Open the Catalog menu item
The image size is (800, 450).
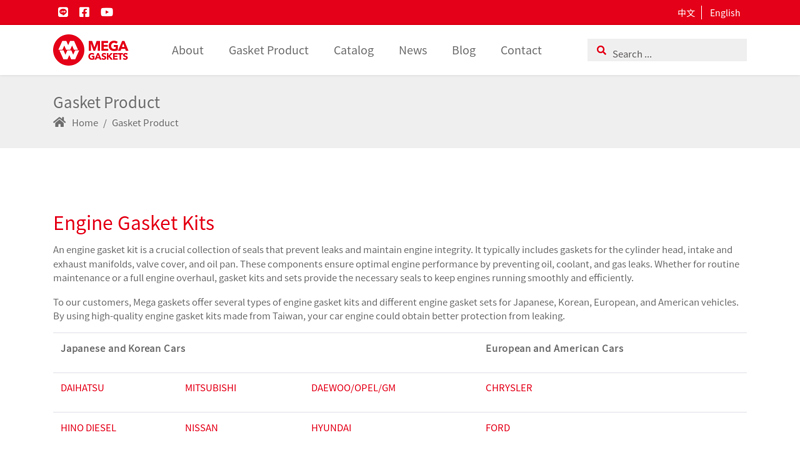(354, 51)
